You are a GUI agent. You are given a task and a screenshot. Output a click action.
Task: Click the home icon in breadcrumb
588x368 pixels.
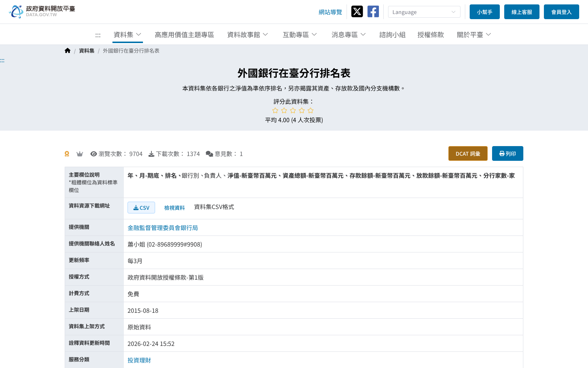[68, 51]
